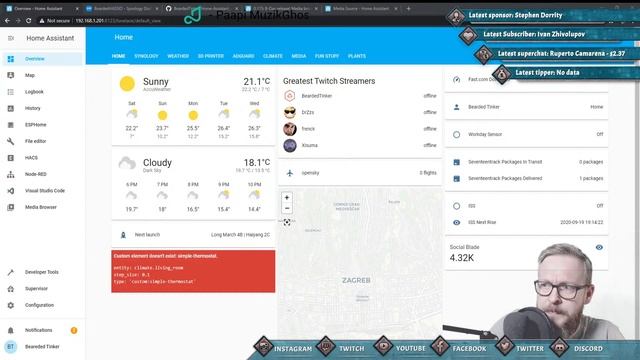This screenshot has height=360, width=640.
Task: Open ESPHome panel in sidebar
Action: pyautogui.click(x=42, y=124)
